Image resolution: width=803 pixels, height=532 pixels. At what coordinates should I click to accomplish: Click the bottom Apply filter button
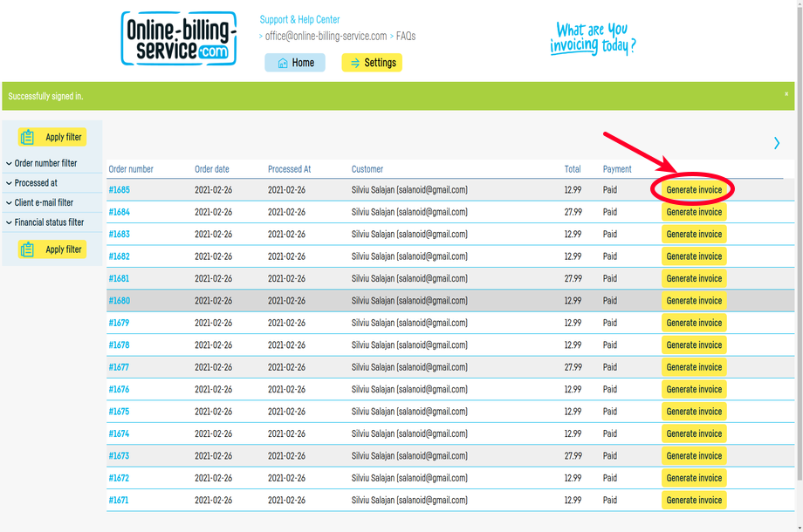coord(52,249)
